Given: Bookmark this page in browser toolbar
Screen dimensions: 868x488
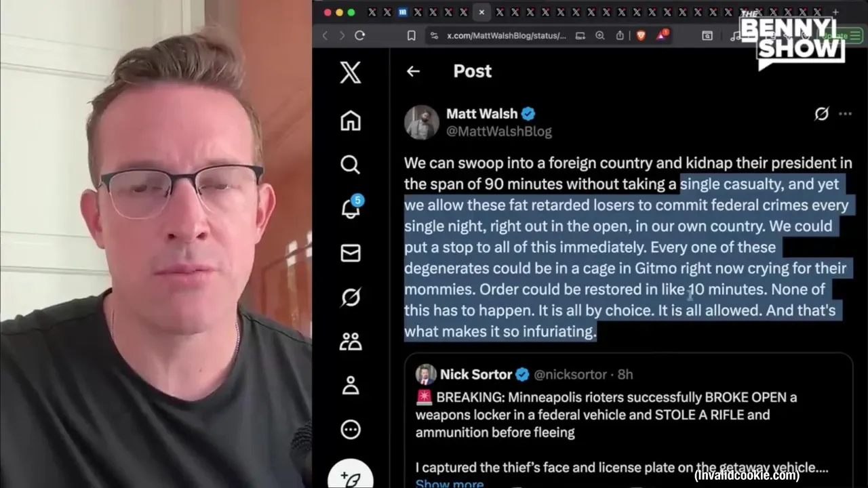Looking at the screenshot, I should tap(411, 36).
